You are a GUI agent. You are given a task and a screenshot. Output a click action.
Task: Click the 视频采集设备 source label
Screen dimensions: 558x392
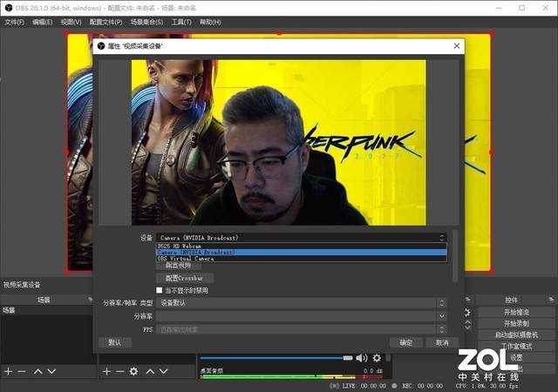tap(22, 285)
